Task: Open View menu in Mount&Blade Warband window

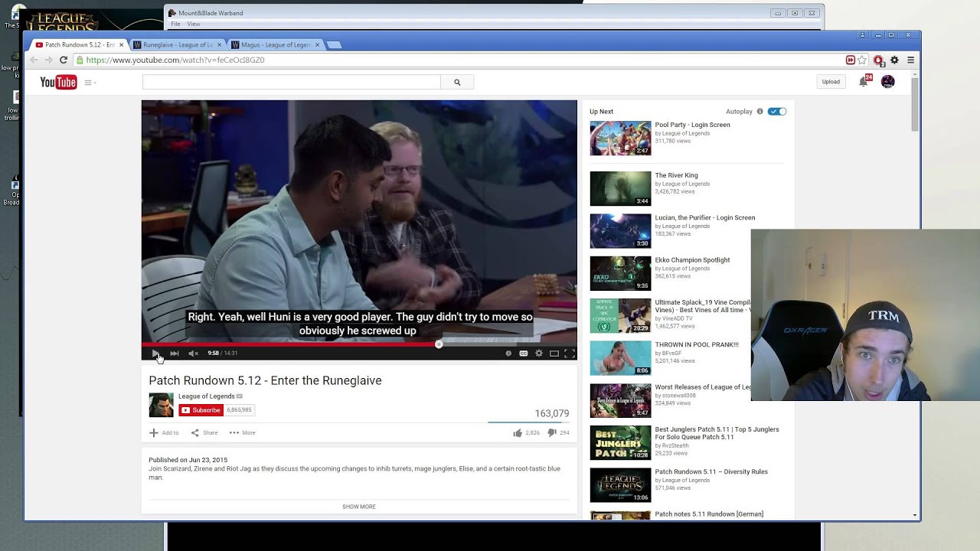Action: (x=194, y=24)
